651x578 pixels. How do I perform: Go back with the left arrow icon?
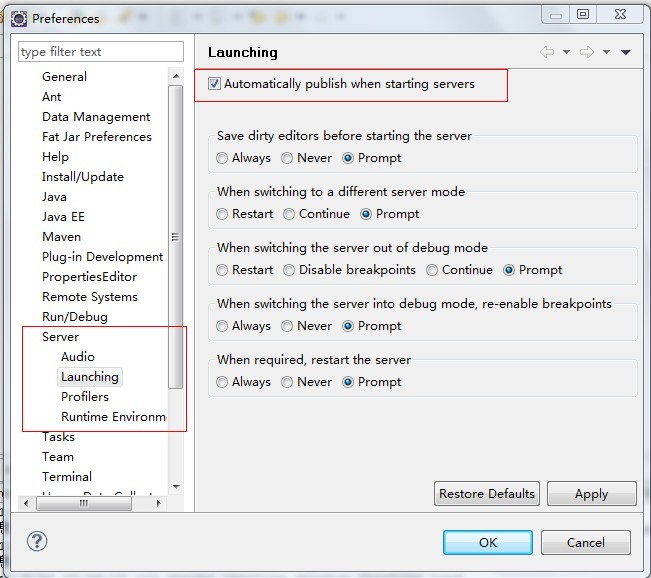(x=547, y=52)
